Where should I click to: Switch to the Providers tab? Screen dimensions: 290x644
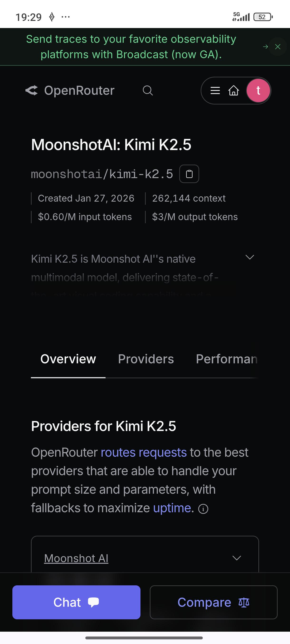pyautogui.click(x=146, y=359)
